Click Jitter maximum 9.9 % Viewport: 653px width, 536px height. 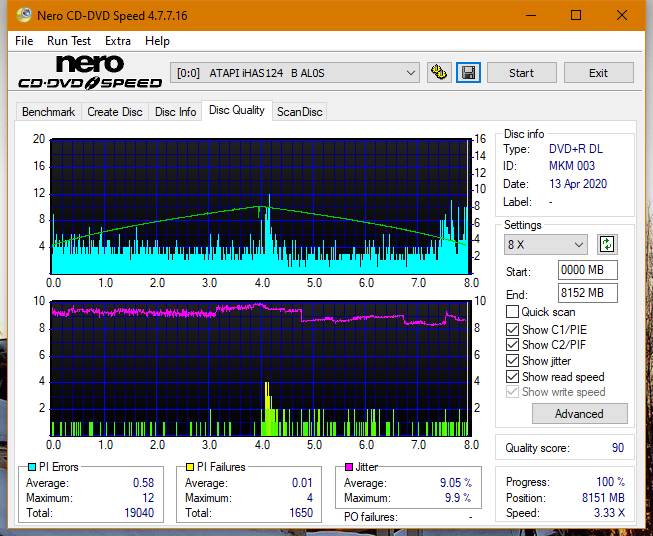coord(458,498)
